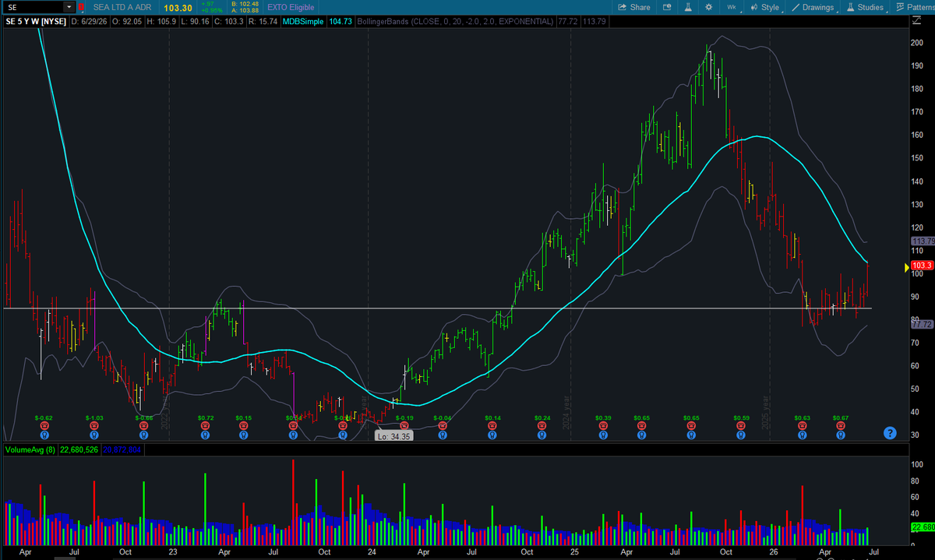Click the chart snapshot icon after Share
Viewport: 935px width, 560px height.
click(667, 7)
